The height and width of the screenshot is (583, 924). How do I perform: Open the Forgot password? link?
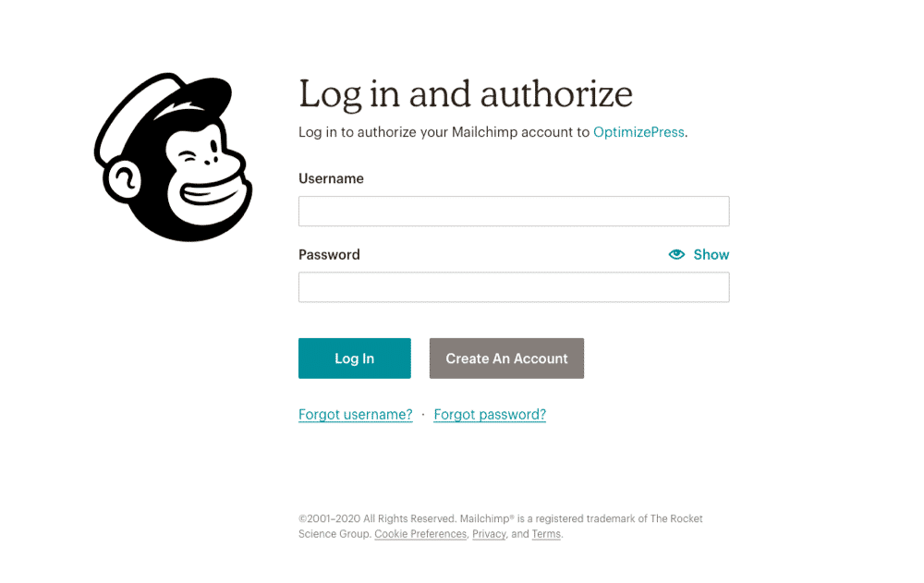pos(490,415)
